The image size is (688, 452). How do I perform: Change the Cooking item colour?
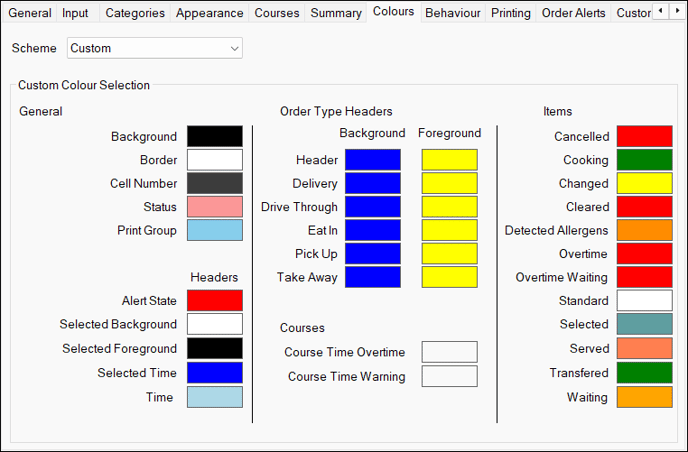645,160
